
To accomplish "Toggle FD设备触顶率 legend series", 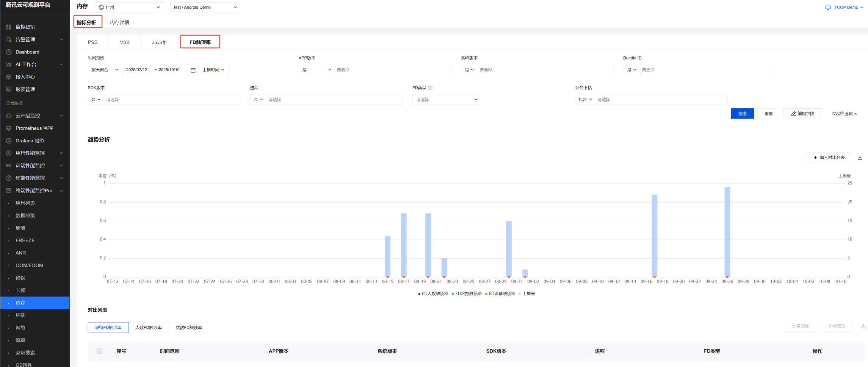I will (x=500, y=294).
